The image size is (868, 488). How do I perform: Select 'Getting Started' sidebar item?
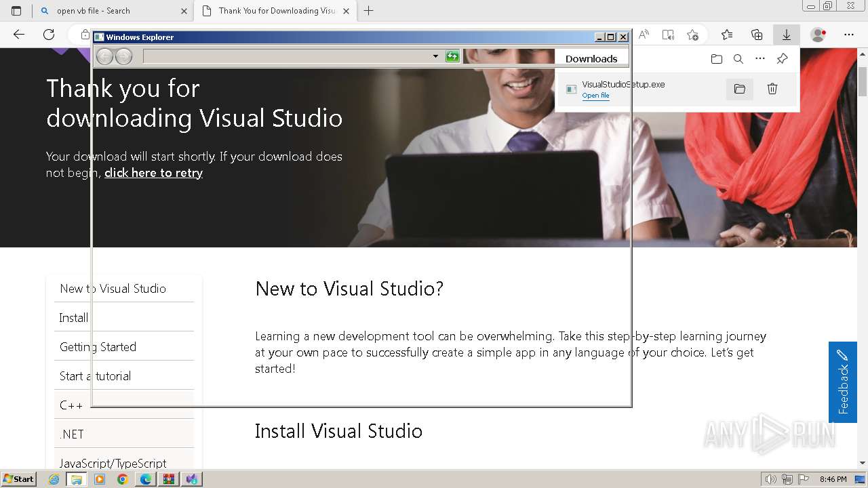coord(124,346)
